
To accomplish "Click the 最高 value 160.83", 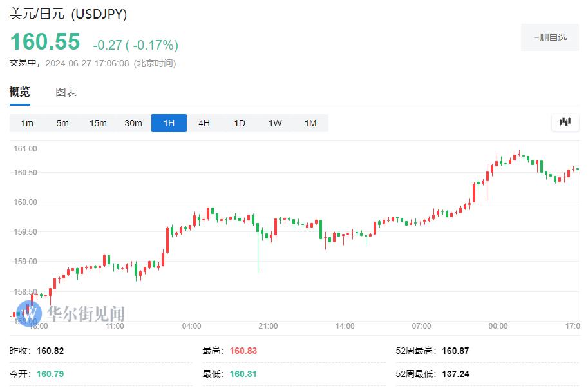I will (x=243, y=351).
